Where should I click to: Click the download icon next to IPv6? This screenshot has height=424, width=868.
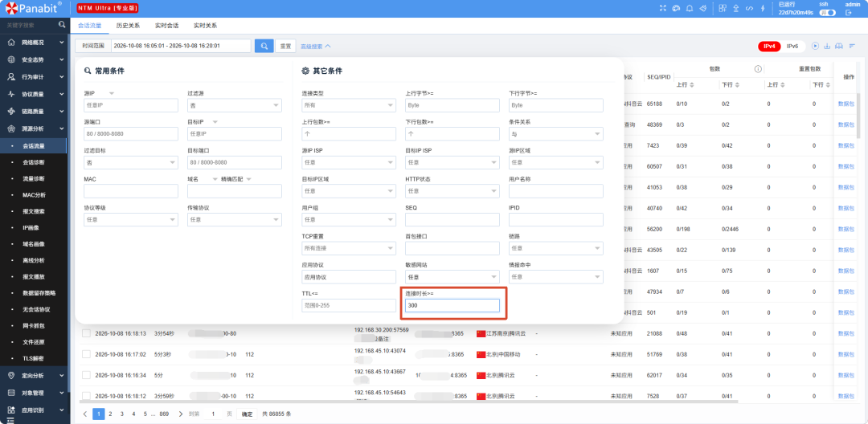827,46
